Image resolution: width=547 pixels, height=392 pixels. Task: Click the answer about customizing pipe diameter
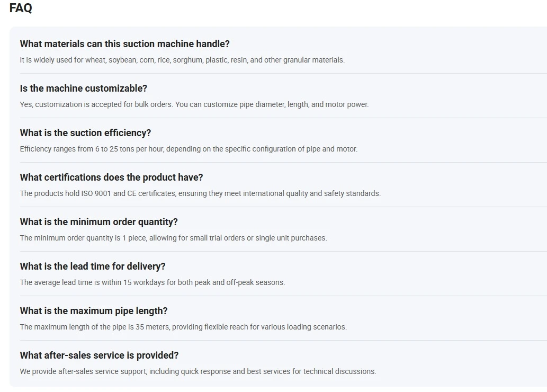(x=194, y=104)
